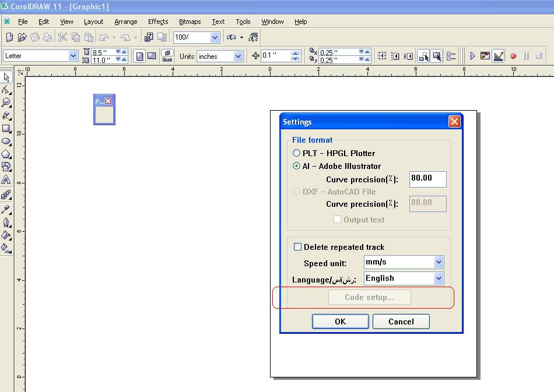
Task: Expand the Language dropdown
Action: [439, 278]
